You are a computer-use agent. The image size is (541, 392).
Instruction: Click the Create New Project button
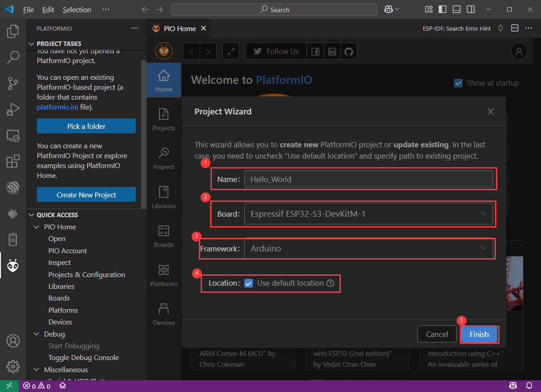pyautogui.click(x=86, y=195)
